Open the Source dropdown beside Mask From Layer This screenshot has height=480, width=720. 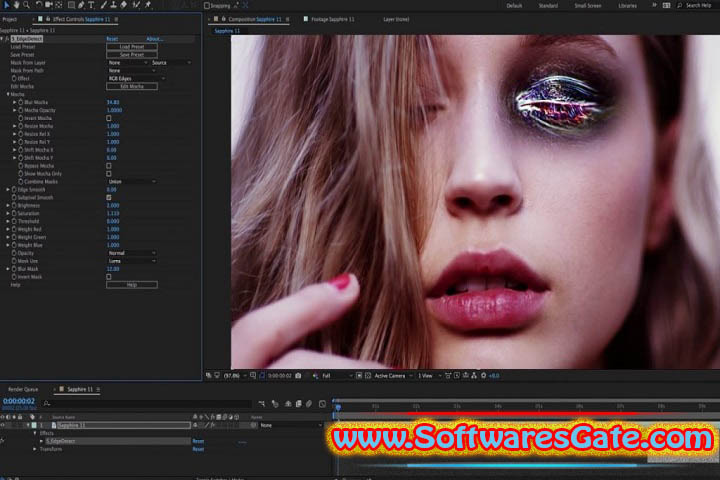171,62
